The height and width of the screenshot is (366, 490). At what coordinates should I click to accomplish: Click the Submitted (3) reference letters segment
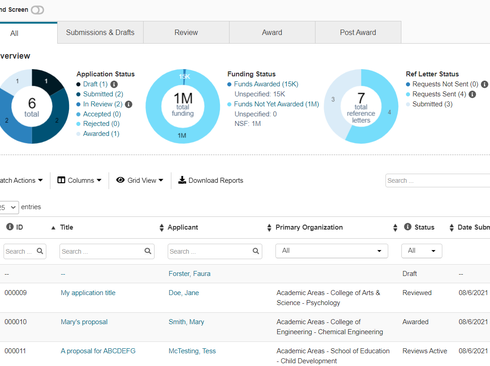click(x=333, y=99)
